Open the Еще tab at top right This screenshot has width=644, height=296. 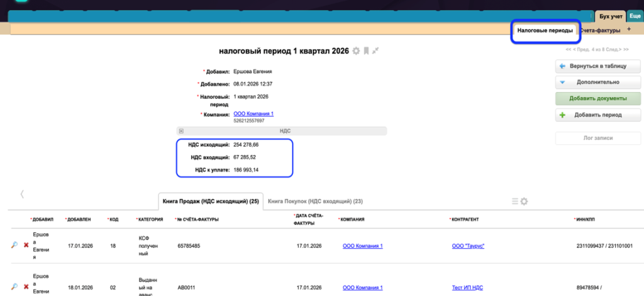coord(635,15)
